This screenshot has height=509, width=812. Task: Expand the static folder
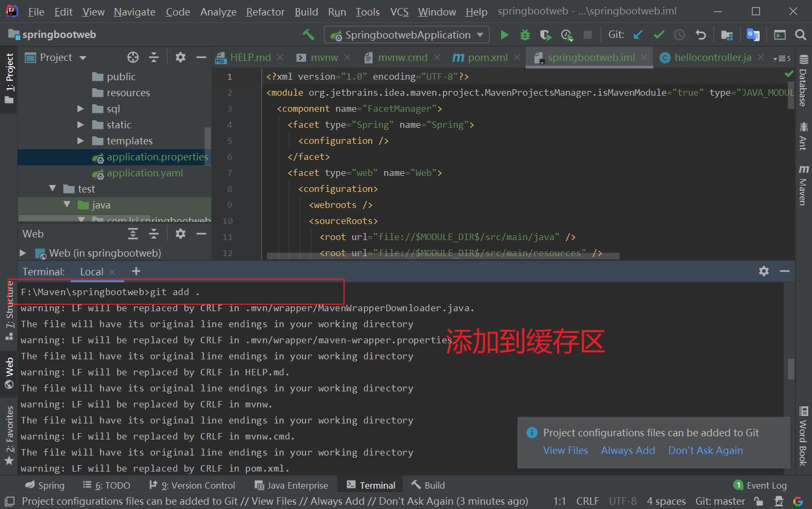click(x=81, y=125)
